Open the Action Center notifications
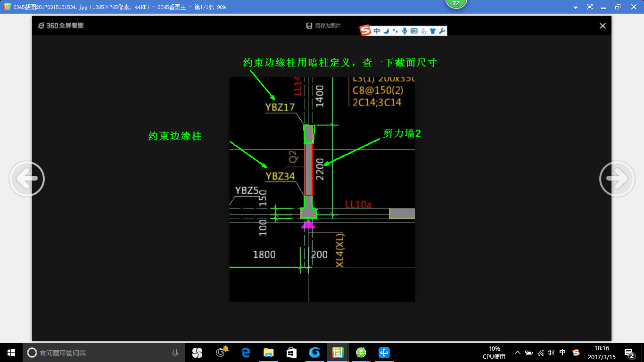Screen dimensions: 644x362 click(629, 353)
